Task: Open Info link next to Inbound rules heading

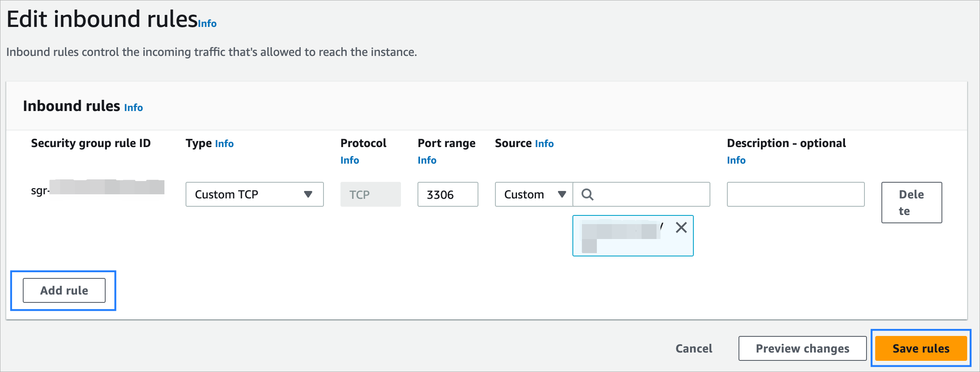Action: tap(133, 108)
